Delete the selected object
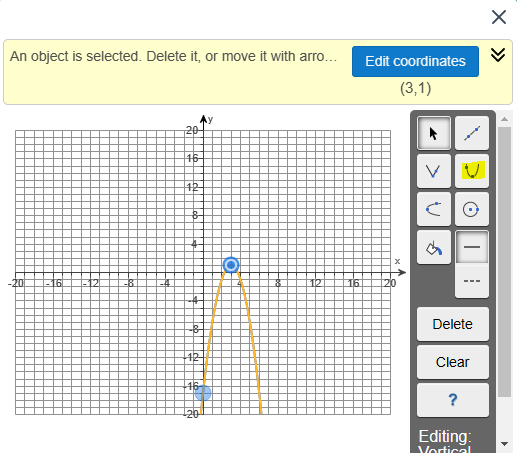Image resolution: width=517 pixels, height=471 pixels. pos(453,324)
